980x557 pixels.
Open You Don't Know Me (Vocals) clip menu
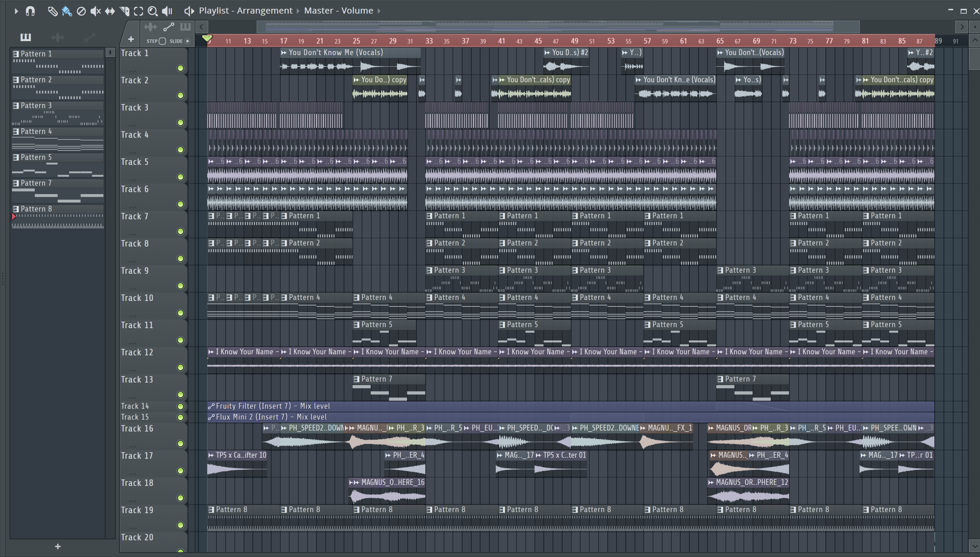(284, 53)
